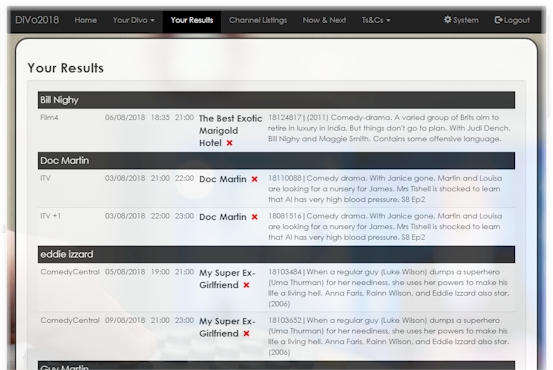Click the ITV +1 channel name
The image size is (553, 370).
point(50,216)
